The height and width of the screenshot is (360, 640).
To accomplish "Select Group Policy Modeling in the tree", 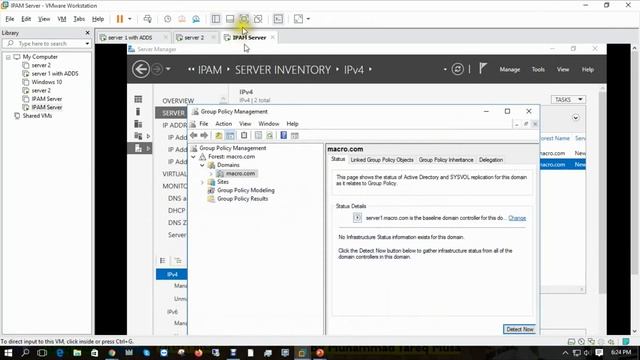I will 246,191.
